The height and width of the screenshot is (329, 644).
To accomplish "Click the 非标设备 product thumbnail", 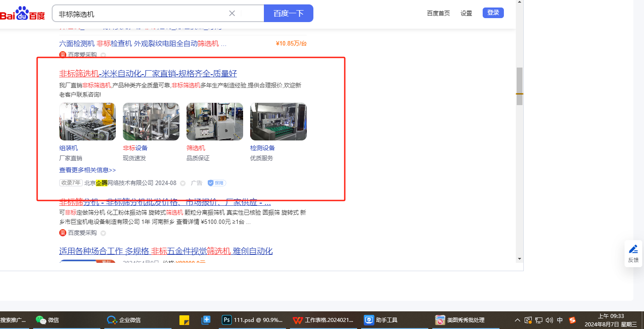I will coord(151,121).
